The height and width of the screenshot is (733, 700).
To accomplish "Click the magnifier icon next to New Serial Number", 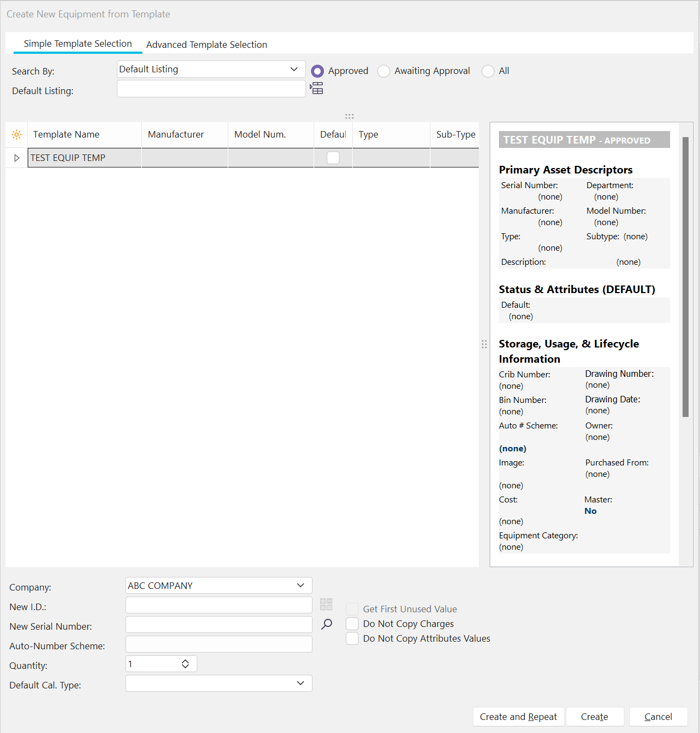I will coord(327,624).
